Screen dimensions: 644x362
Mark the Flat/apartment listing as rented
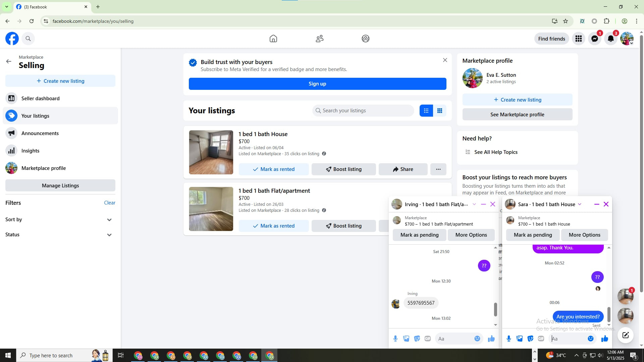[274, 226]
